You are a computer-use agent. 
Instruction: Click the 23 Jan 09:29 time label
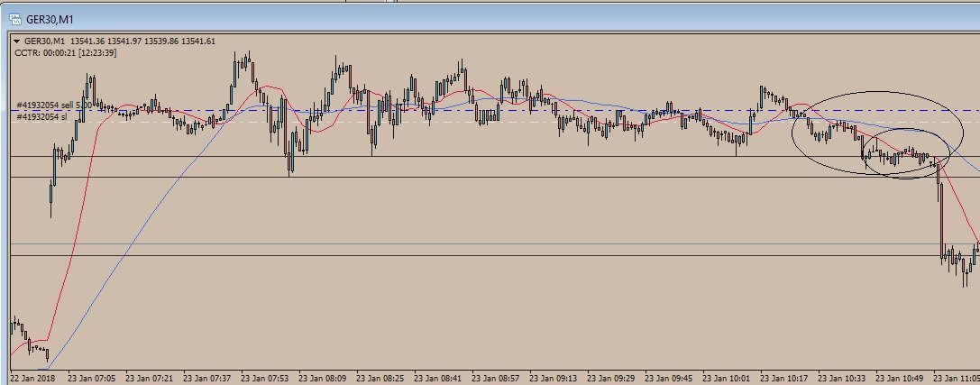[x=610, y=378]
